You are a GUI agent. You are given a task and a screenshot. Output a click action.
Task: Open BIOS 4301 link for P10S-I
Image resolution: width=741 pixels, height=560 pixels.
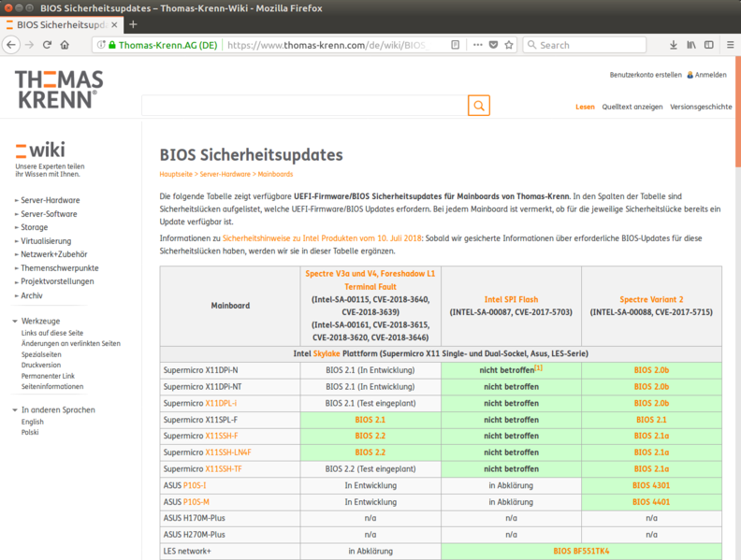[651, 485]
